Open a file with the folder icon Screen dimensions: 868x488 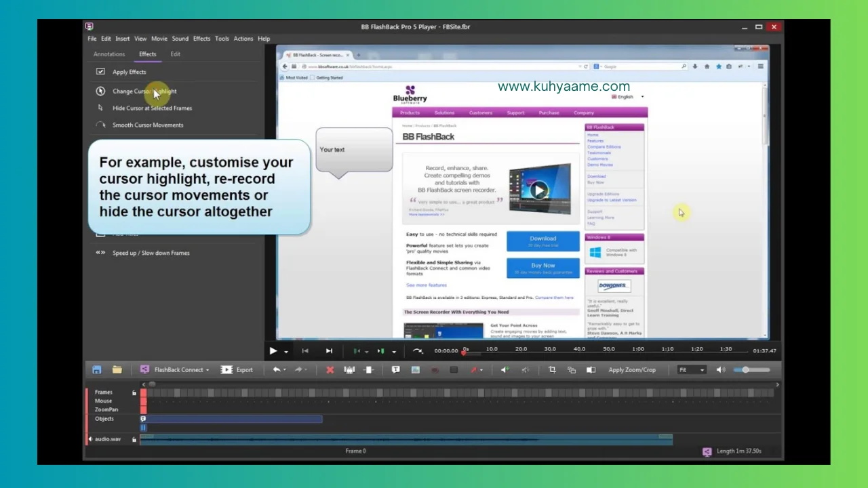[117, 369]
